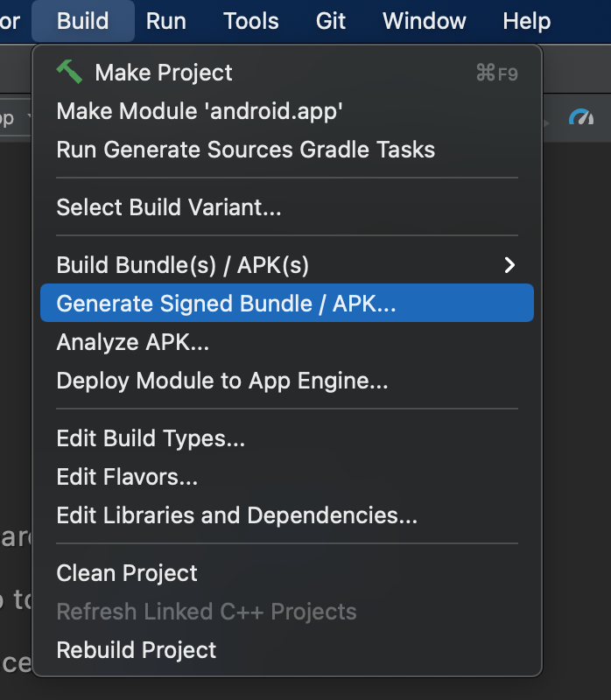Click the profiler gauge icon in toolbar
Image resolution: width=611 pixels, height=700 pixels.
pos(581,117)
